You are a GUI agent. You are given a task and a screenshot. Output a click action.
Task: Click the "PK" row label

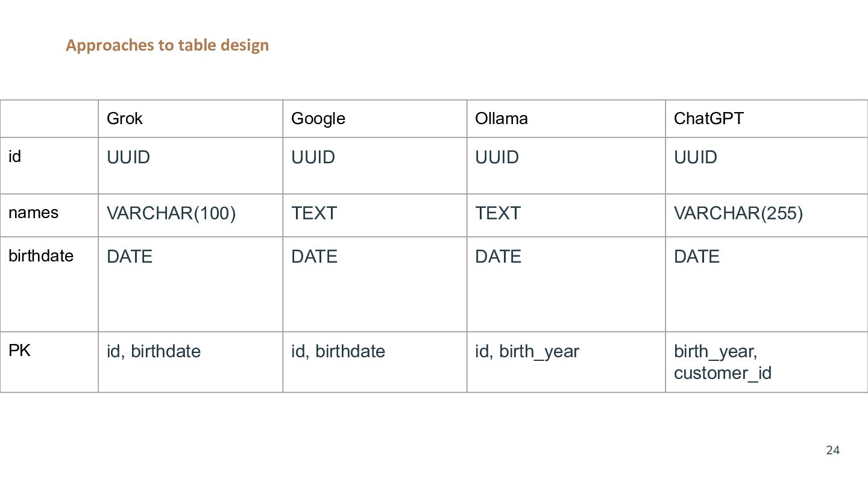coord(19,351)
